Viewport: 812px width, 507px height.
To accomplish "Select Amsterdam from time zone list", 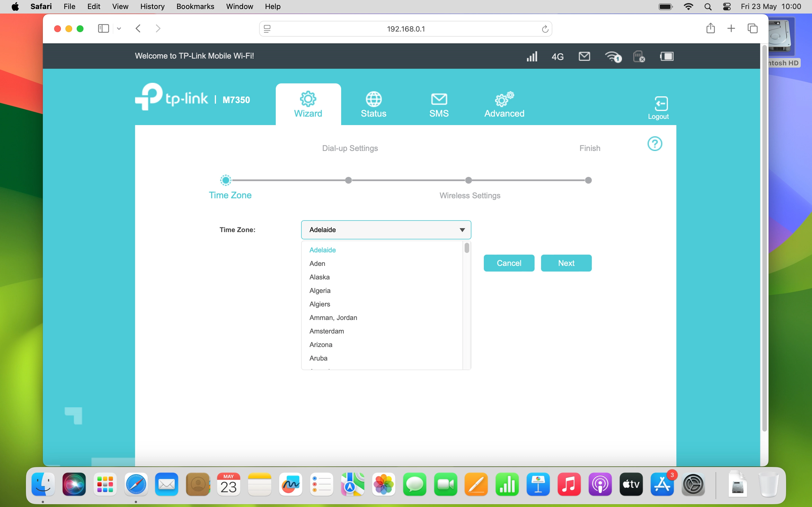I will tap(326, 331).
